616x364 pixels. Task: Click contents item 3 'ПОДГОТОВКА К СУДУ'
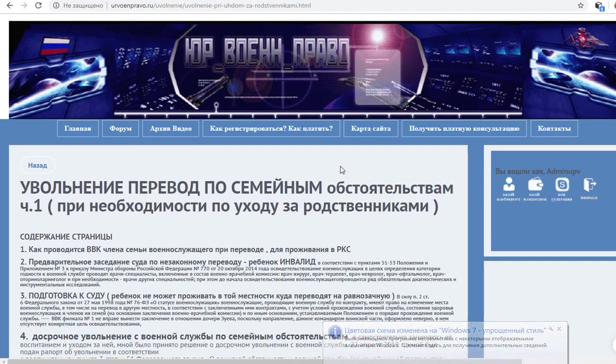coord(207,296)
